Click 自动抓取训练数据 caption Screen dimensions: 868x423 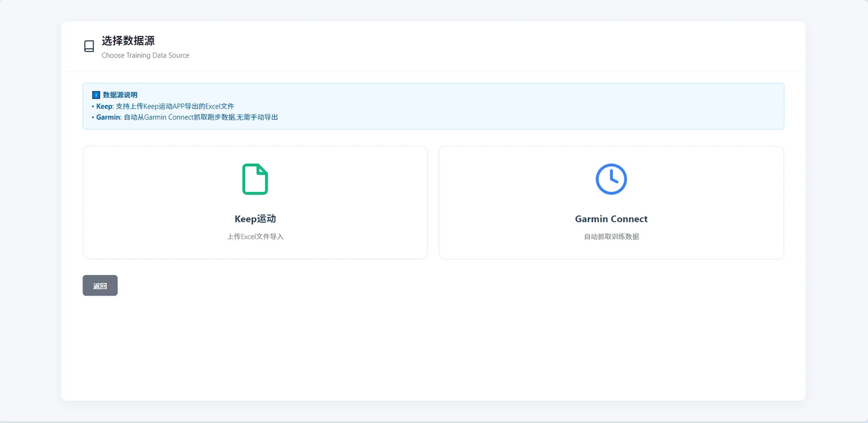coord(611,236)
